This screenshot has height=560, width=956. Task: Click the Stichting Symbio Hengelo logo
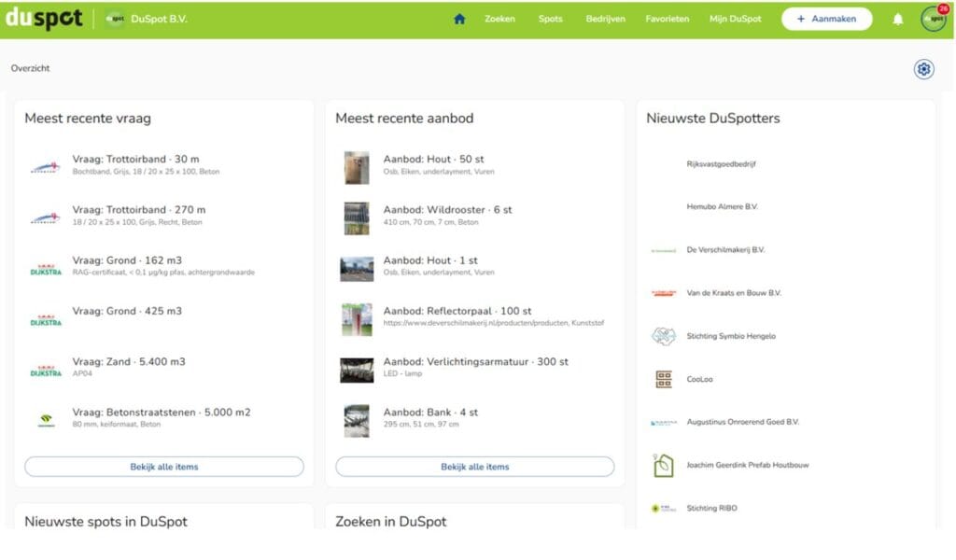coord(664,336)
